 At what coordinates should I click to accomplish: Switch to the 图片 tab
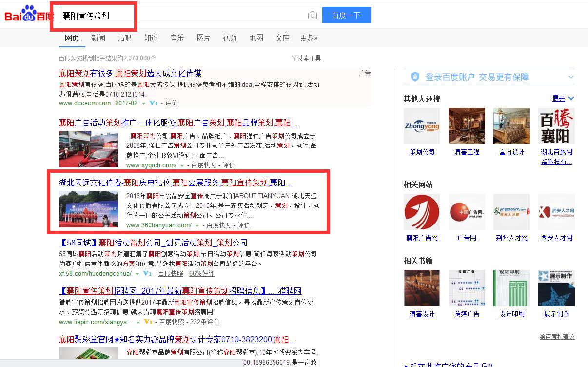tap(203, 38)
